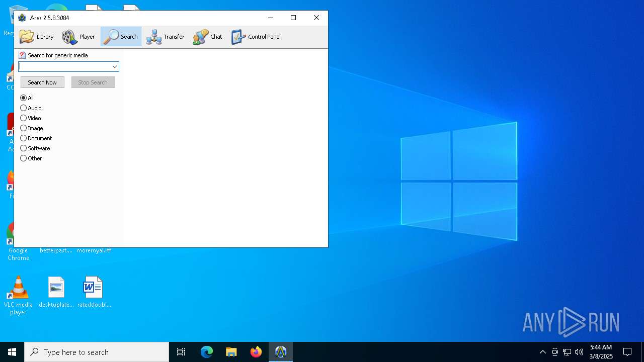644x362 pixels.
Task: Expand the search history dropdown arrow
Action: pyautogui.click(x=115, y=66)
